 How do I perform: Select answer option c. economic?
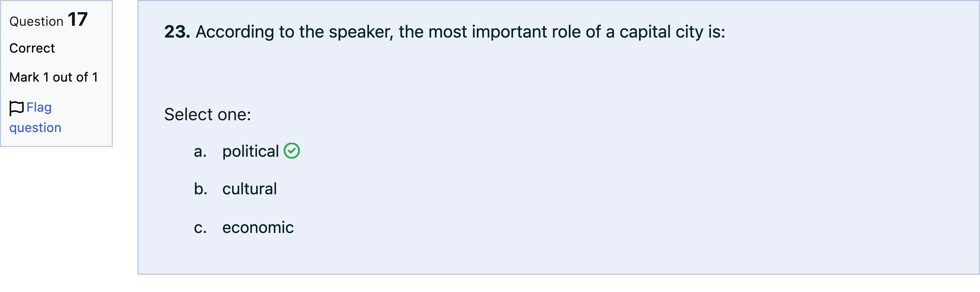click(243, 227)
